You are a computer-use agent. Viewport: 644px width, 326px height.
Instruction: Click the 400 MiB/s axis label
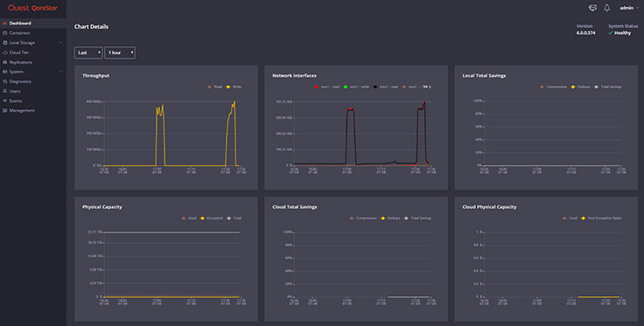[x=94, y=101]
